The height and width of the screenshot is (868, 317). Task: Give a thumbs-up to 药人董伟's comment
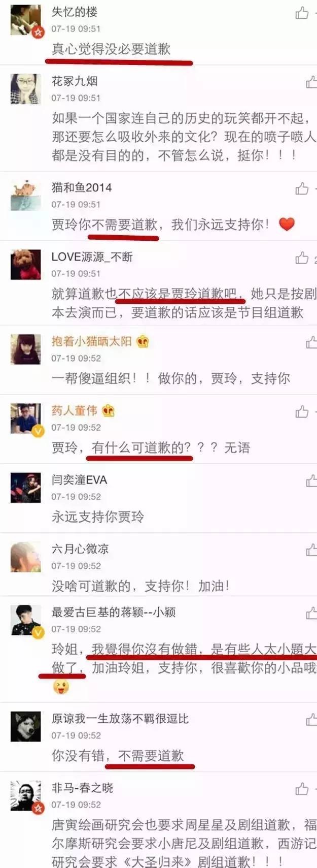pyautogui.click(x=302, y=411)
